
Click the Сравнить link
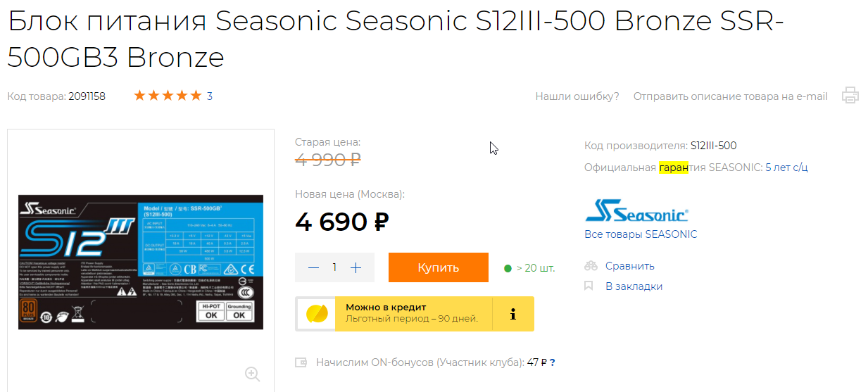(x=630, y=266)
